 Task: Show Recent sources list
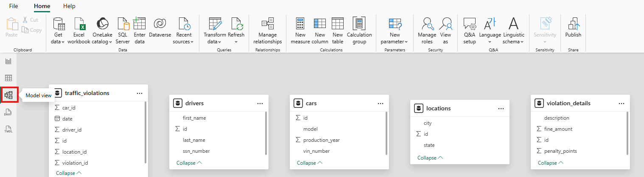pos(183,31)
